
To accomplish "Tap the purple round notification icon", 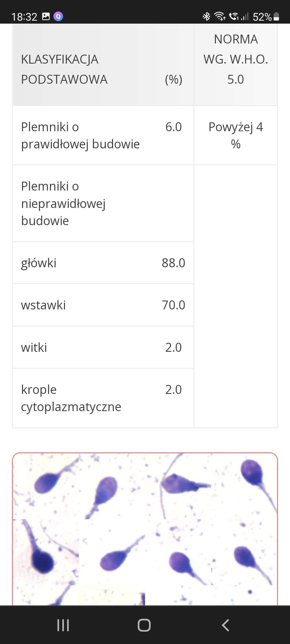I will 58,17.
